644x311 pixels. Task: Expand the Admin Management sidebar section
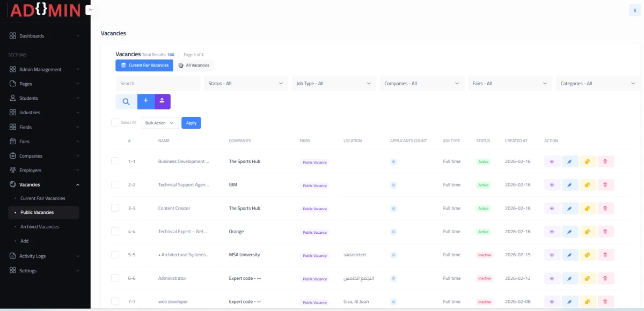pyautogui.click(x=44, y=69)
